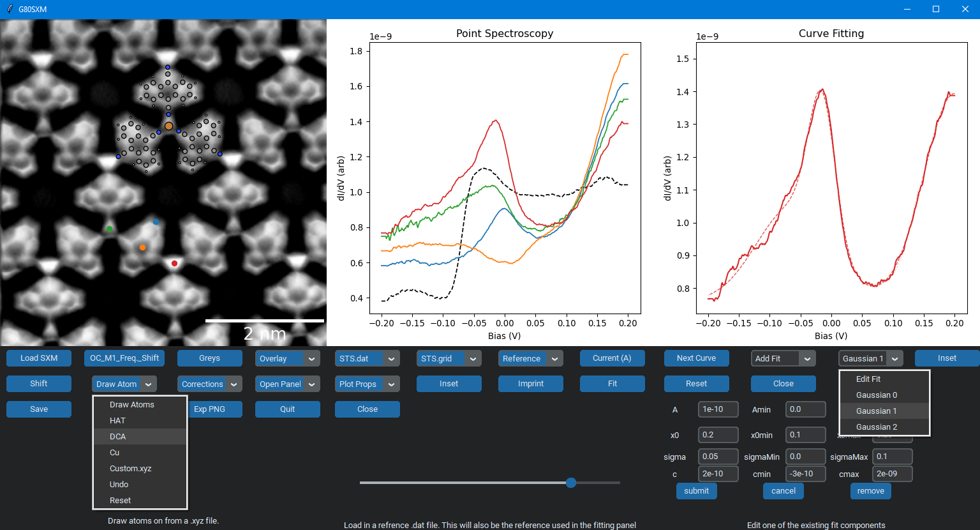Click the Curve Fitting plot title
The image size is (980, 530).
point(831,33)
